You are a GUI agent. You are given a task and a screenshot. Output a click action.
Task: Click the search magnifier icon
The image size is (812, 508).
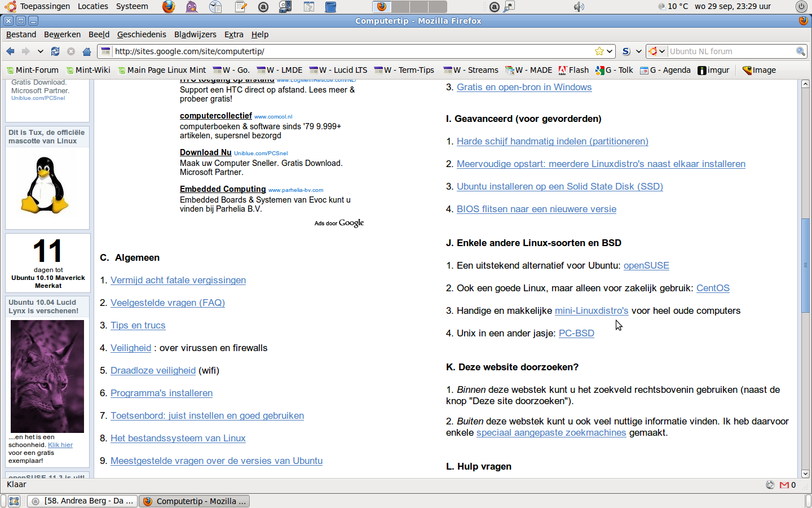coord(800,51)
